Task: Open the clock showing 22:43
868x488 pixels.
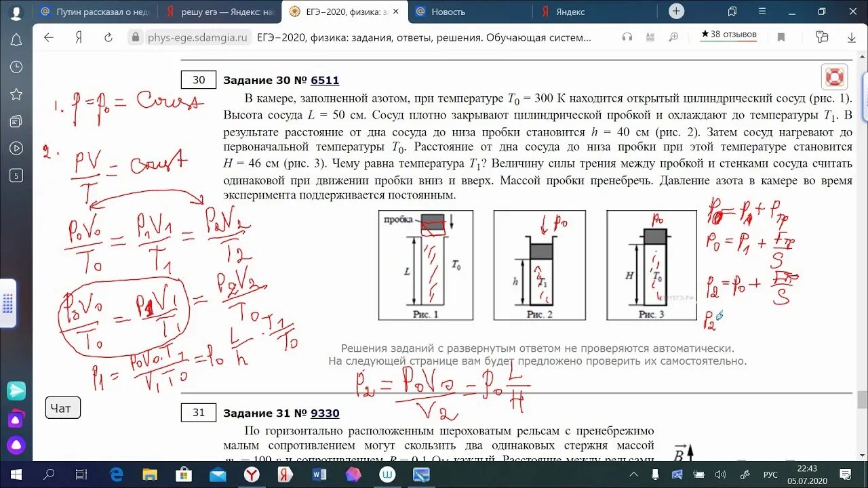Action: point(807,474)
